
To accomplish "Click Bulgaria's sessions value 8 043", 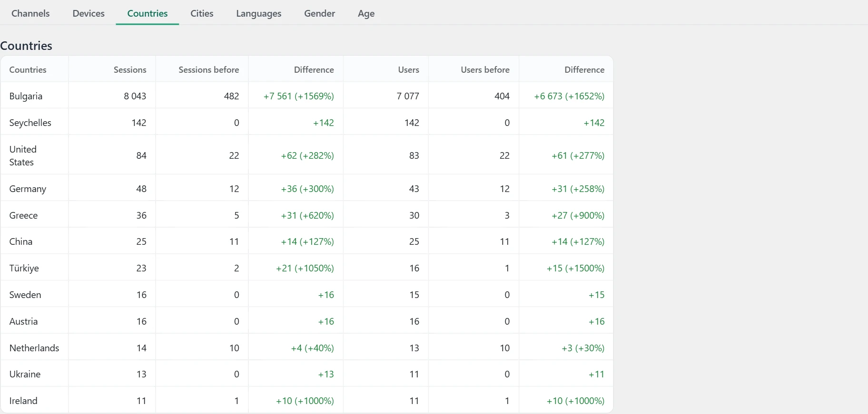I will coord(135,96).
